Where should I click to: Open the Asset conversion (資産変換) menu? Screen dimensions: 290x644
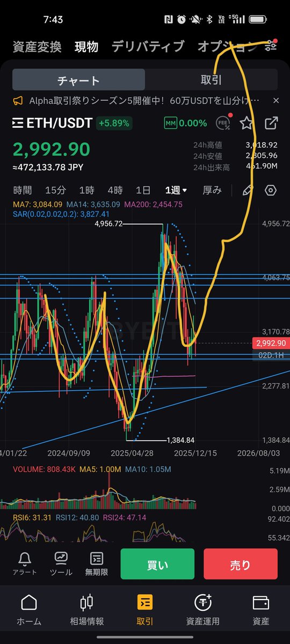[37, 47]
